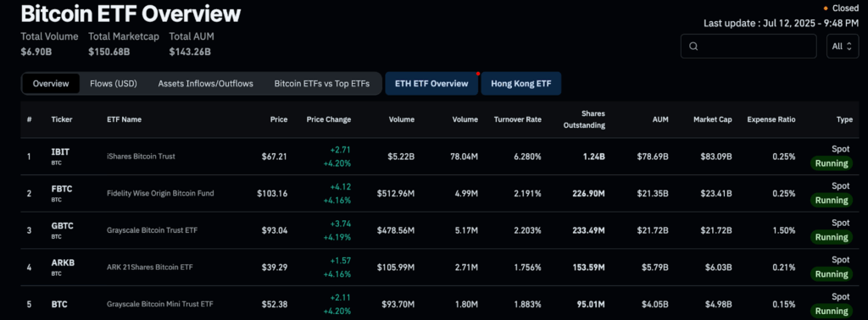Click the ARKB ticker
868x320 pixels.
[63, 262]
